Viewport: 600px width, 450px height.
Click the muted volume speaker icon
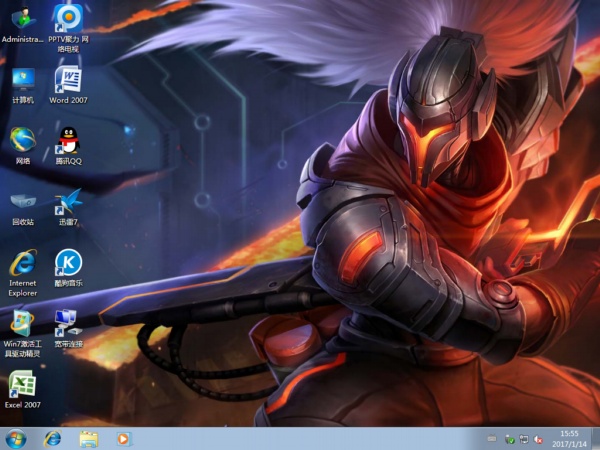[538, 439]
